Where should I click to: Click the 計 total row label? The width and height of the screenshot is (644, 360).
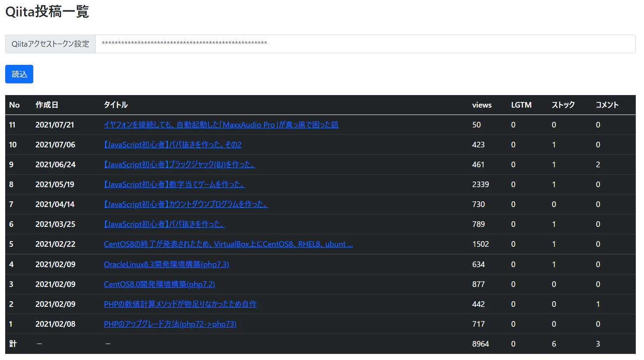(x=13, y=344)
